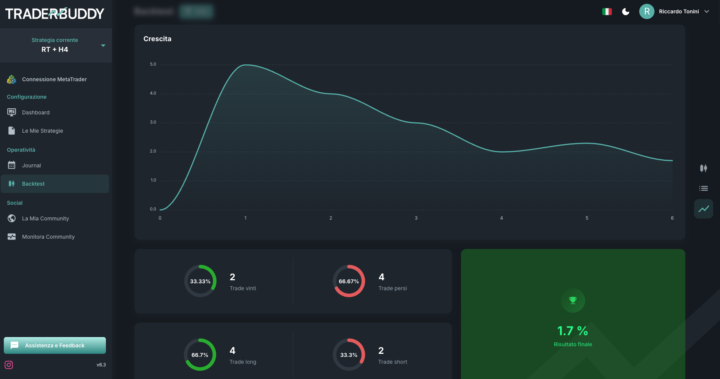Select the Backtest menu item
720x379 pixels.
tap(55, 184)
